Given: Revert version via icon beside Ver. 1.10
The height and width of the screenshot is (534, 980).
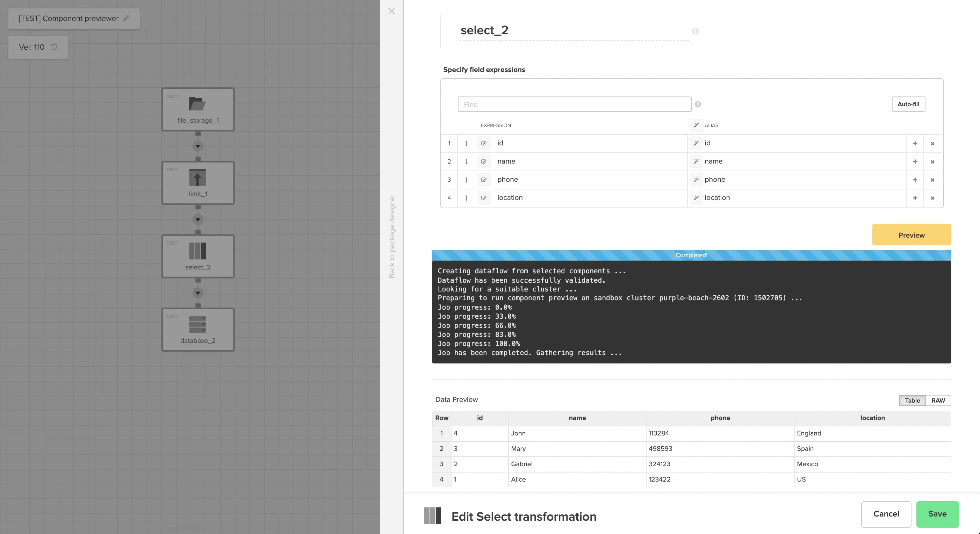Looking at the screenshot, I should click(x=53, y=47).
